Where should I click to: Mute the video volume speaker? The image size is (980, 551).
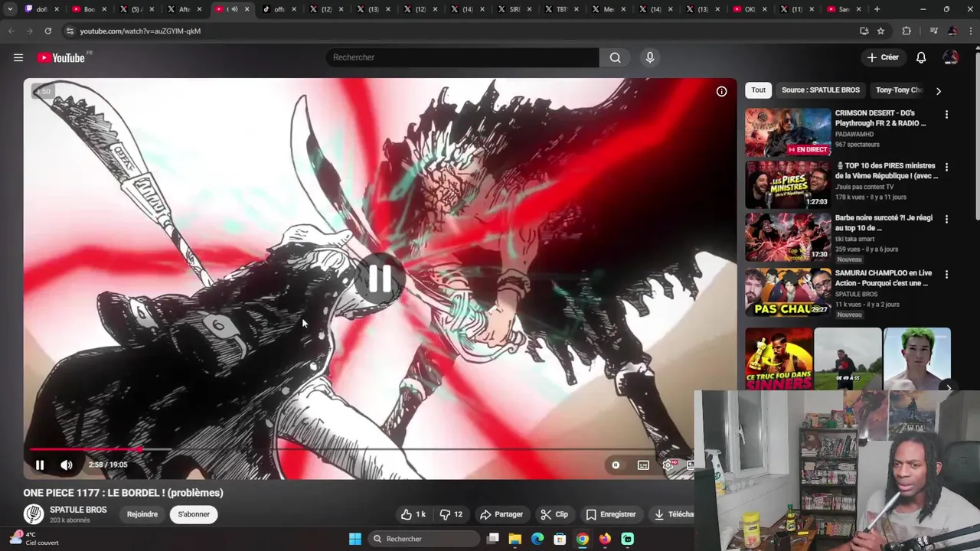67,465
